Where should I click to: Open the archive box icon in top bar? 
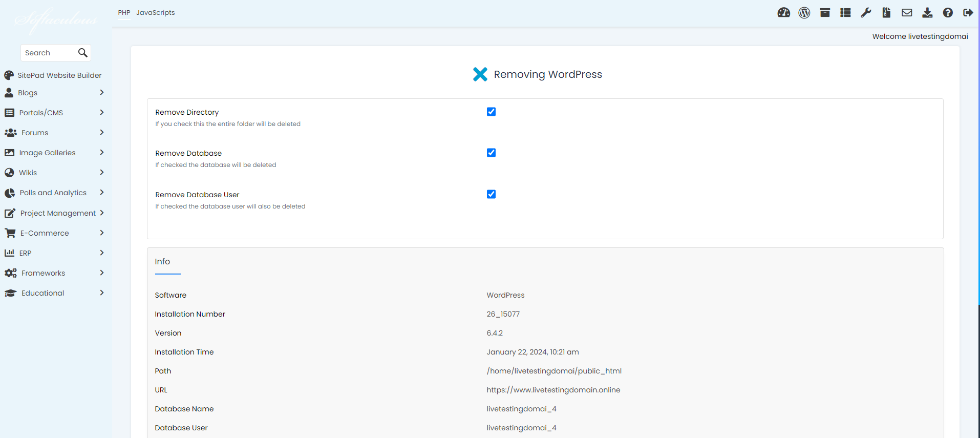click(825, 13)
